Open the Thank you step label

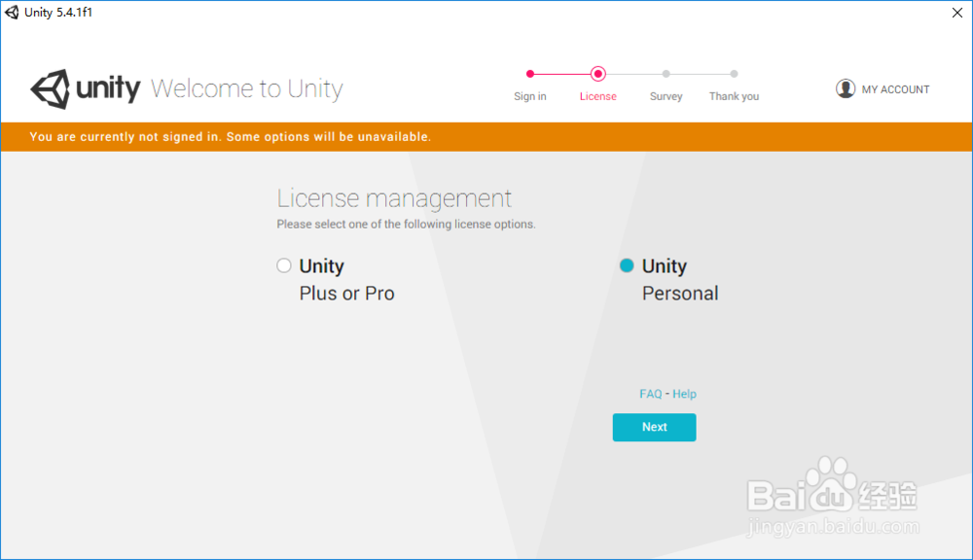pyautogui.click(x=734, y=96)
